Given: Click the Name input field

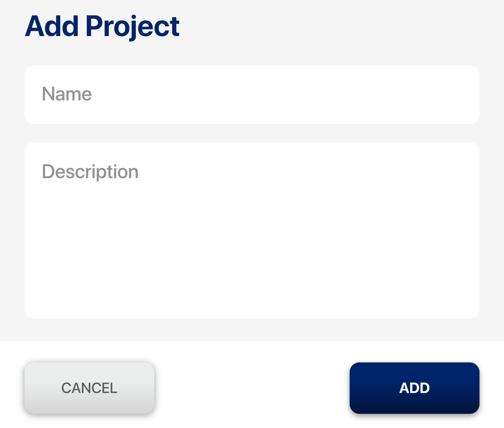Looking at the screenshot, I should (x=252, y=94).
